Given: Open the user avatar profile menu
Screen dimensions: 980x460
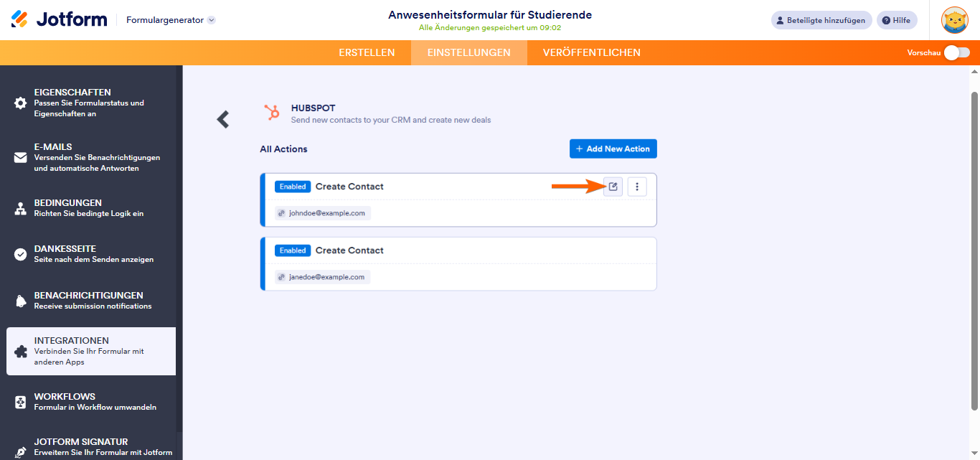Looking at the screenshot, I should coord(955,20).
